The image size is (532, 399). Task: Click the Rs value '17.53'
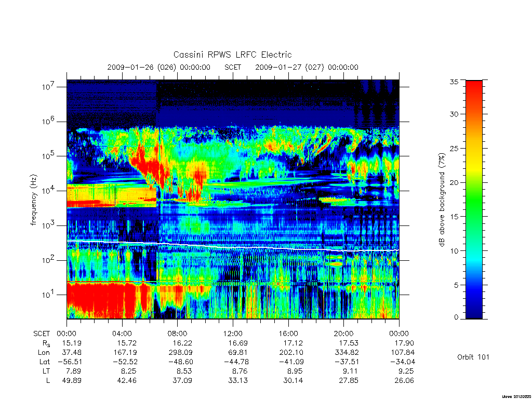coord(349,343)
